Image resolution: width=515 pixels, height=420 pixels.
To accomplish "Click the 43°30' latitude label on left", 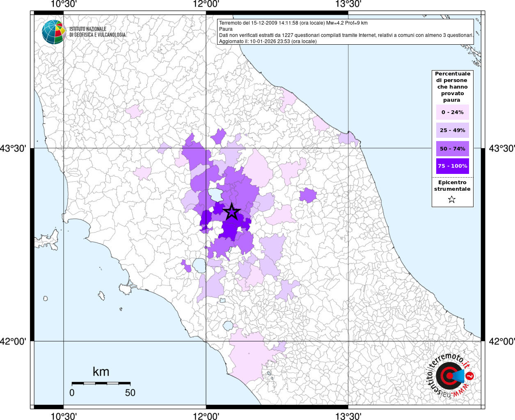I will pyautogui.click(x=14, y=148).
